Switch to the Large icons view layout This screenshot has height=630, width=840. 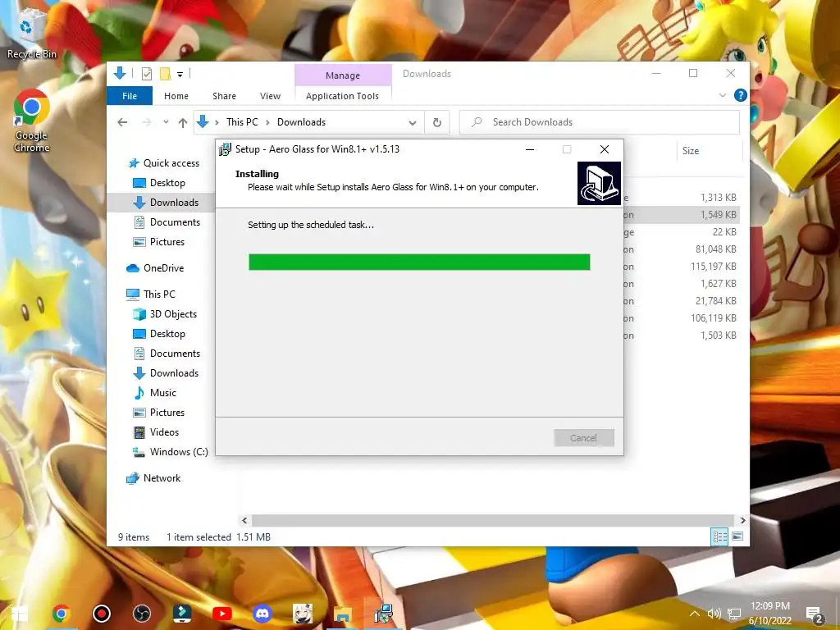pos(737,536)
